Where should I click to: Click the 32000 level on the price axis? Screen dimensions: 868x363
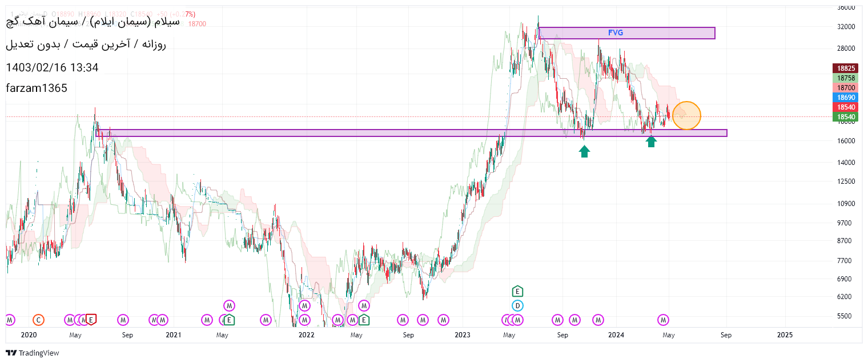(x=845, y=27)
